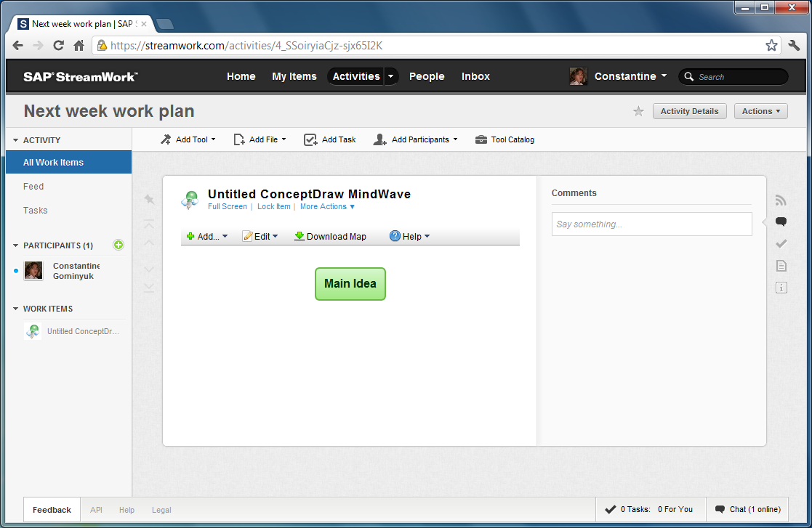Open the Constantine user dropdown
This screenshot has height=528, width=812.
(630, 76)
